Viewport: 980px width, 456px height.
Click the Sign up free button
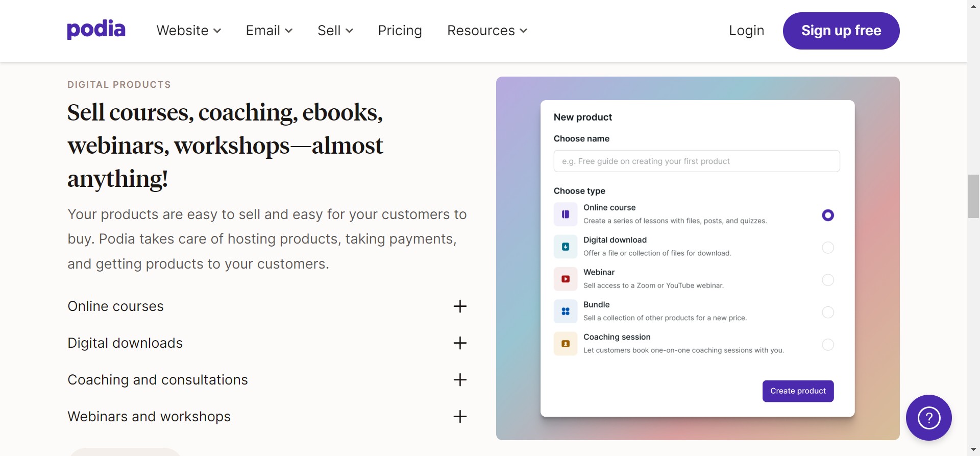pos(841,31)
